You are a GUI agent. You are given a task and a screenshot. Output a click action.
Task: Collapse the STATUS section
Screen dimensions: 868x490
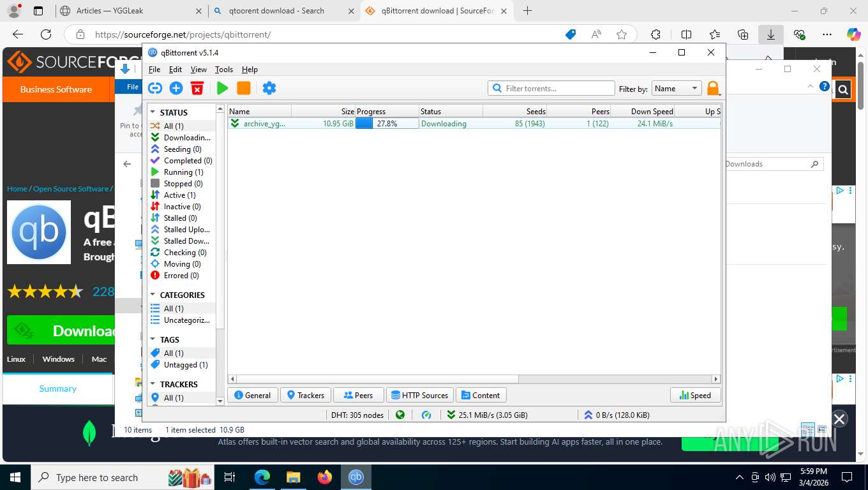pyautogui.click(x=153, y=112)
